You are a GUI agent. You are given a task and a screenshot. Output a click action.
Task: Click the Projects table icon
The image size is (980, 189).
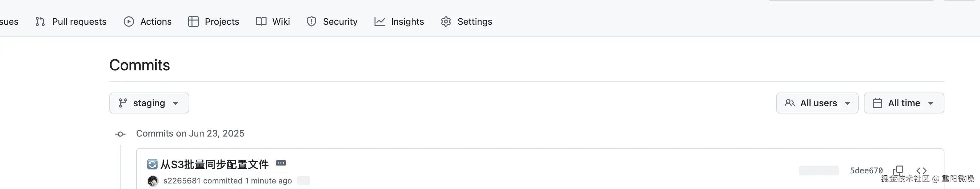tap(193, 22)
